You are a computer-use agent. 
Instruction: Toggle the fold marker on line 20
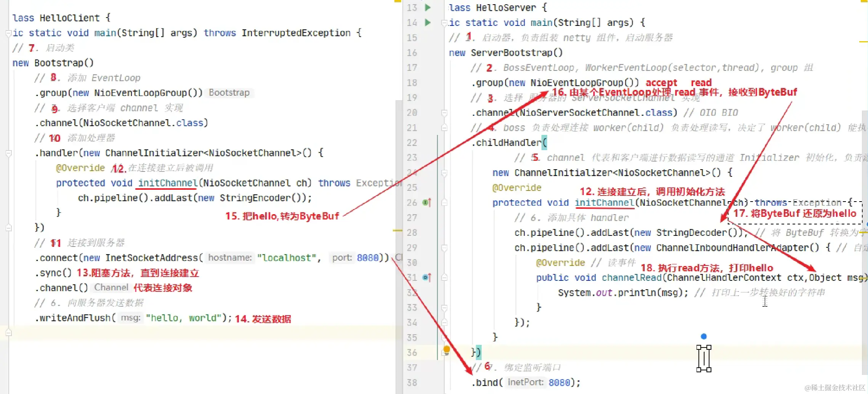click(444, 113)
